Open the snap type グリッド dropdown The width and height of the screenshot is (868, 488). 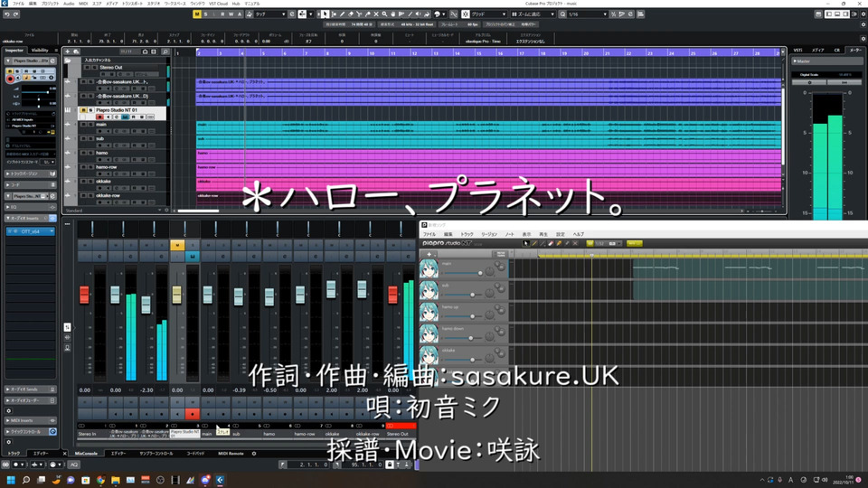[x=489, y=14]
